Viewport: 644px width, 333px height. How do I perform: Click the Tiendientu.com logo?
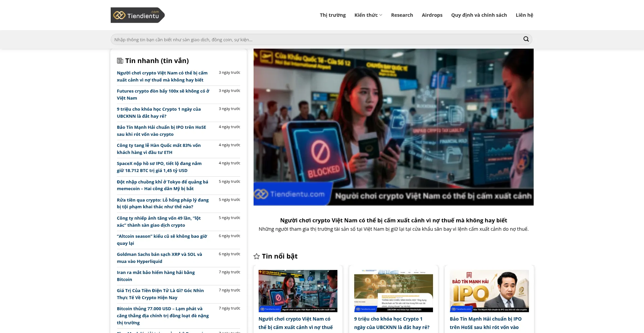point(138,15)
